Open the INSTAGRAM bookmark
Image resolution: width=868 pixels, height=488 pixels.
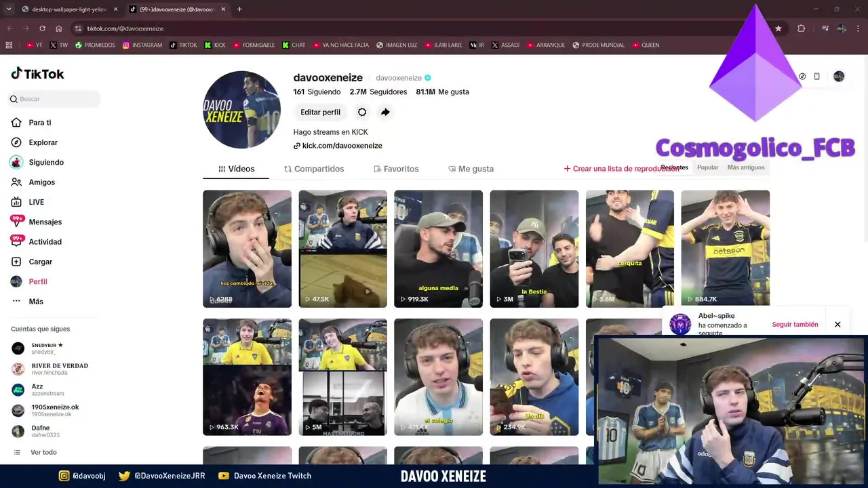[x=142, y=45]
